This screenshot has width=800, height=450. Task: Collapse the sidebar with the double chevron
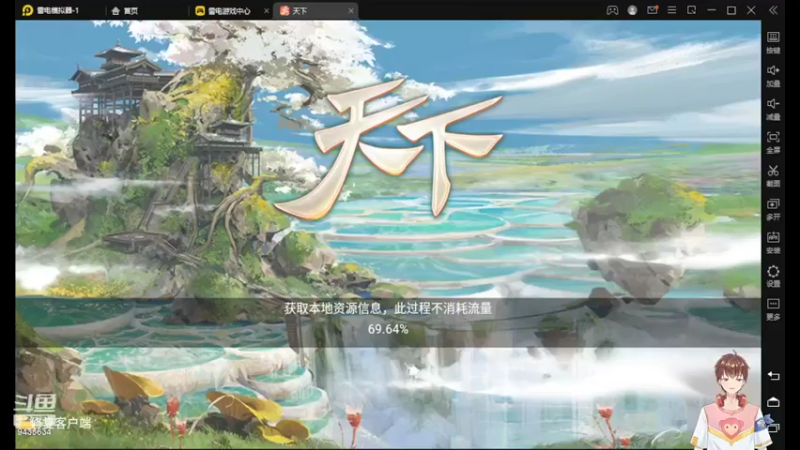pyautogui.click(x=773, y=10)
